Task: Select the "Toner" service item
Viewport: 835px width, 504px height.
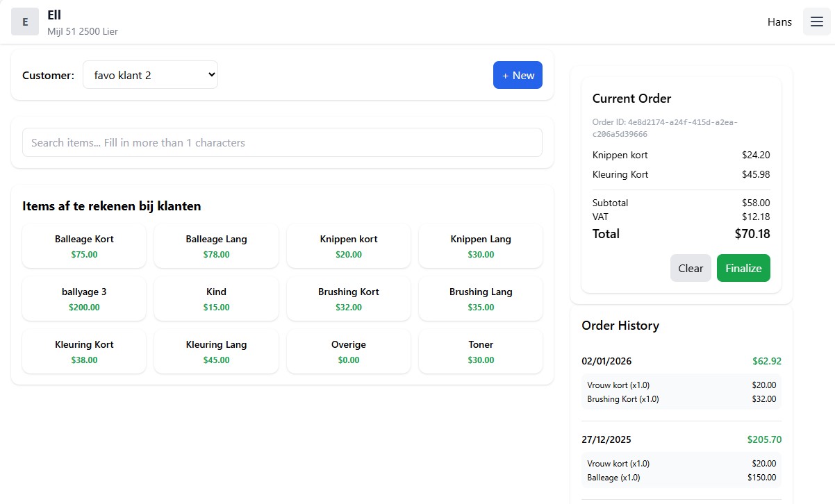Action: (x=481, y=351)
